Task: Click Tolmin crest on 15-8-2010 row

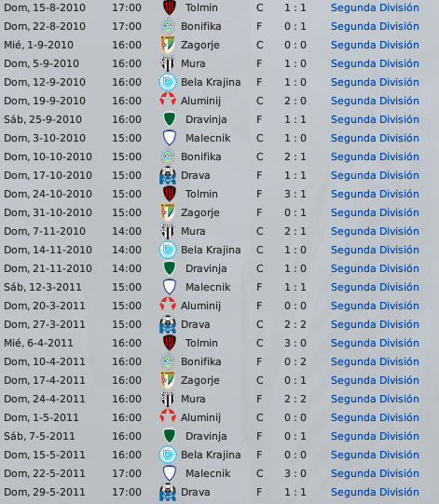Action: pos(169,7)
